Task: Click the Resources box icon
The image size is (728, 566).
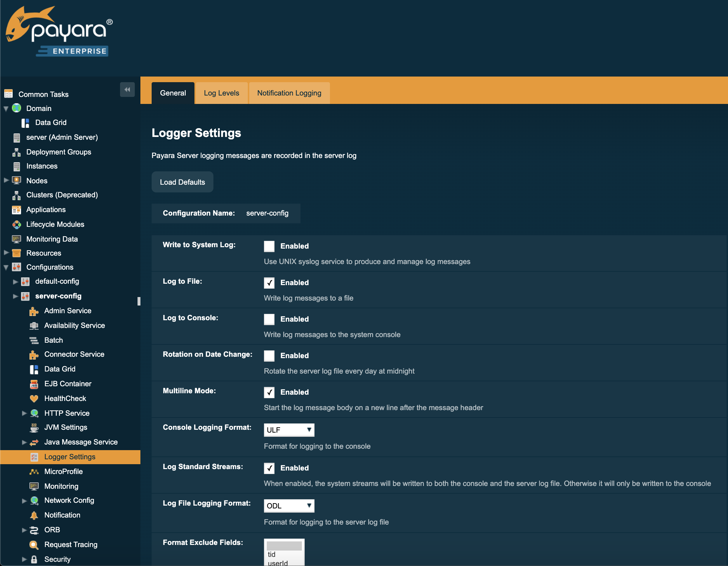Action: pyautogui.click(x=16, y=253)
